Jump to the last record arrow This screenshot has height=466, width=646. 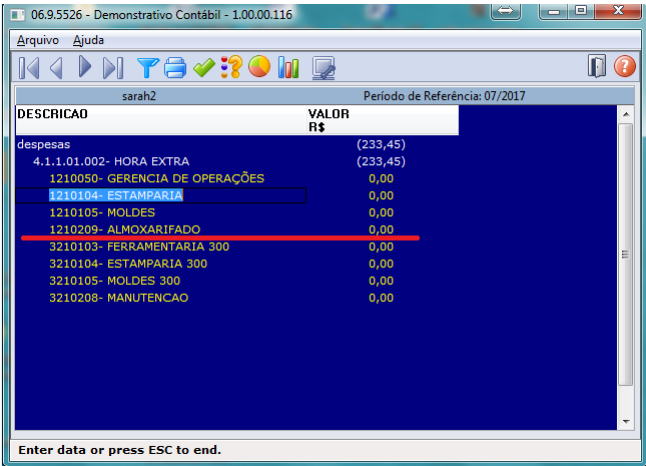pos(112,68)
